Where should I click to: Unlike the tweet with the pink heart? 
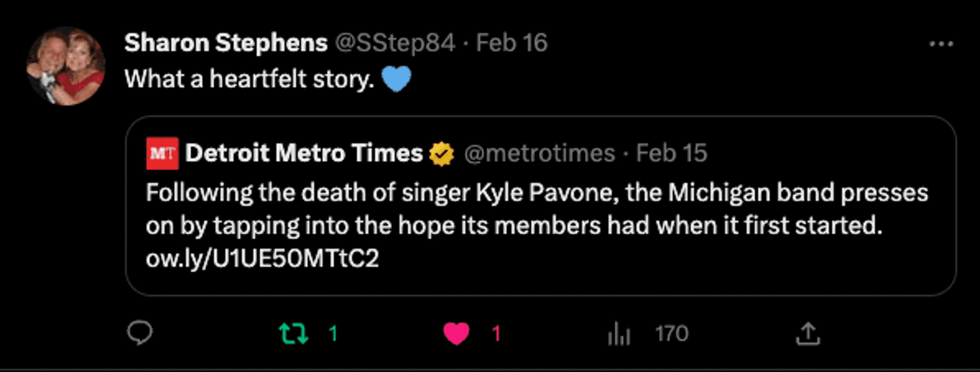click(456, 333)
